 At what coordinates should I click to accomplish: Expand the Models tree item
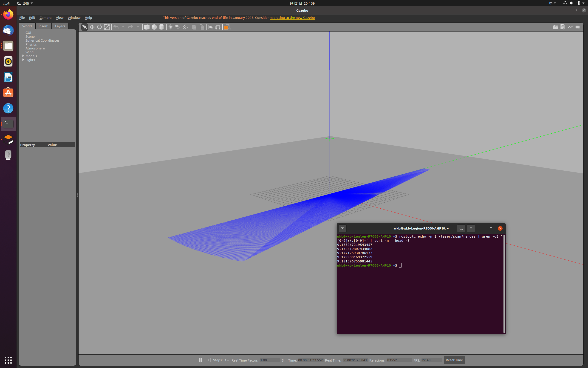(x=23, y=56)
